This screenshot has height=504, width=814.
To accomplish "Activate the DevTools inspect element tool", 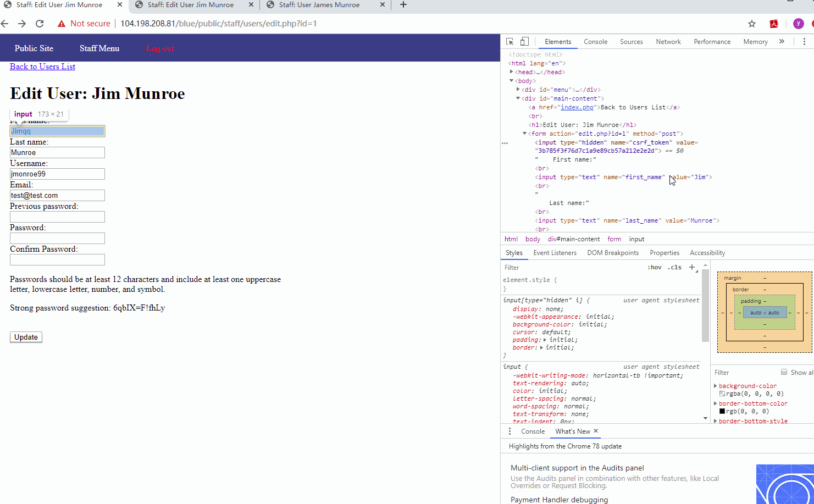I will tap(510, 42).
